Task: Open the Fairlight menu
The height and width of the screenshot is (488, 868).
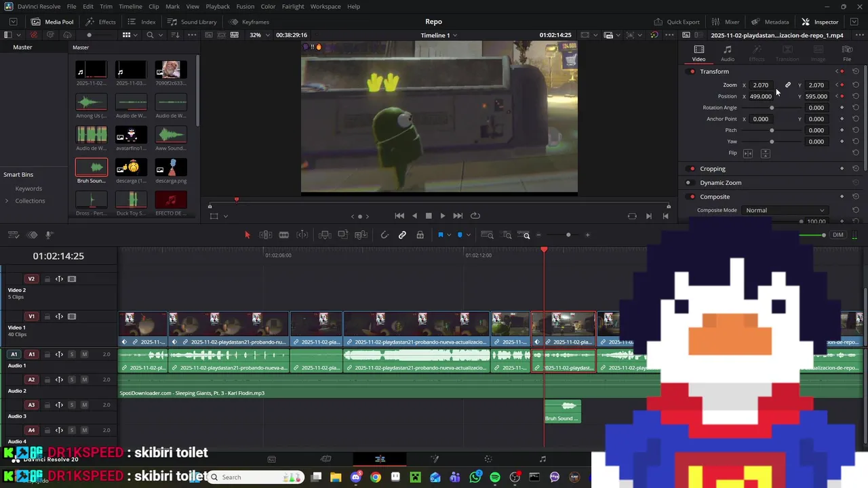Action: tap(293, 6)
